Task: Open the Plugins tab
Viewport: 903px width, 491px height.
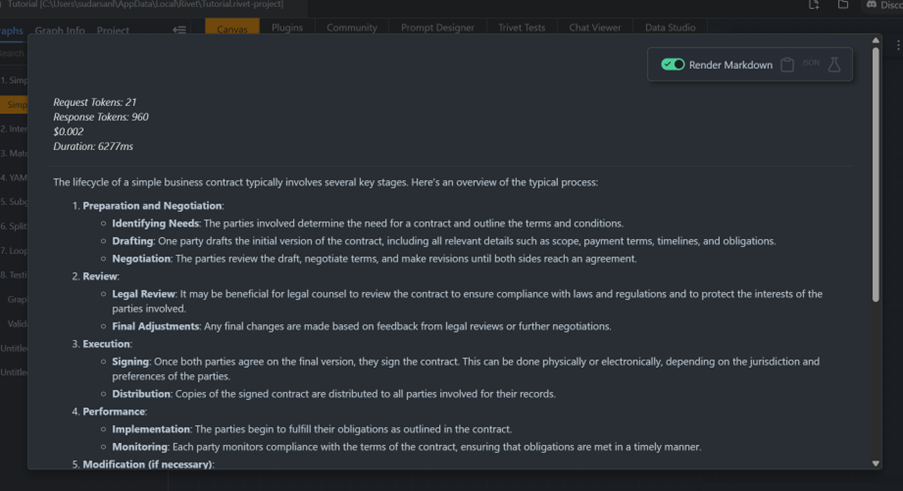Action: click(x=287, y=27)
